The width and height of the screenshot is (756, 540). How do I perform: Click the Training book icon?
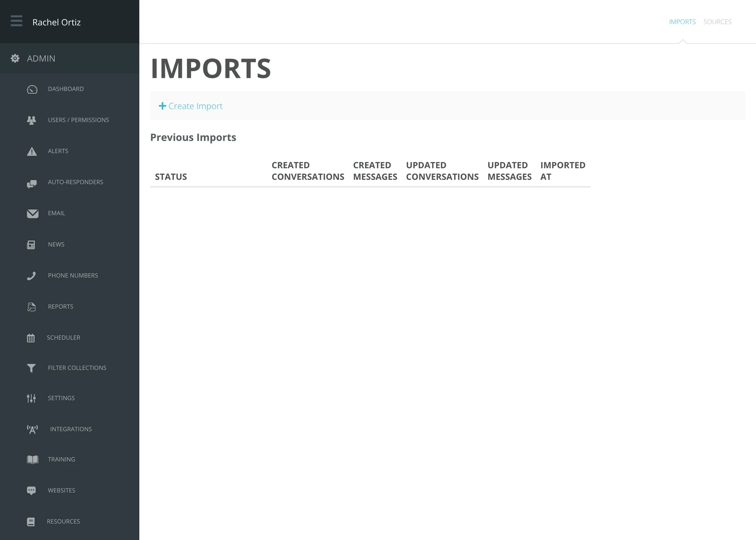point(32,460)
